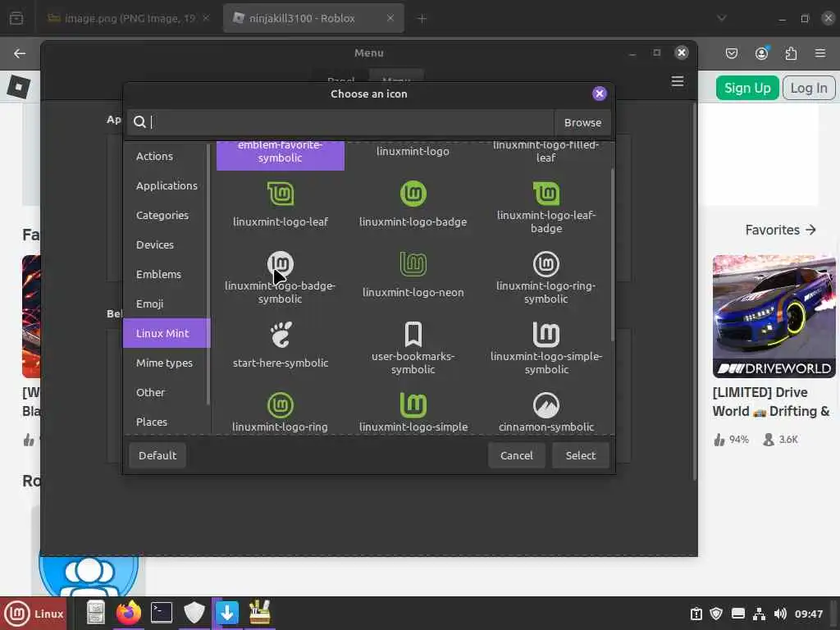This screenshot has width=840, height=630.
Task: Open the Emoji icon category
Action: click(167, 304)
